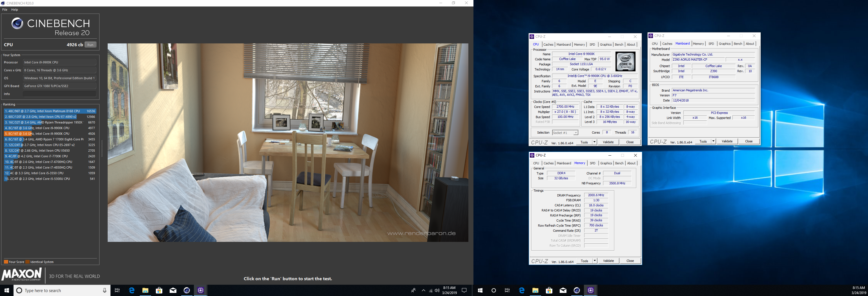Image resolution: width=868 pixels, height=296 pixels.
Task: Switch to Caches tab in CPU-Z CPU window
Action: click(x=548, y=45)
